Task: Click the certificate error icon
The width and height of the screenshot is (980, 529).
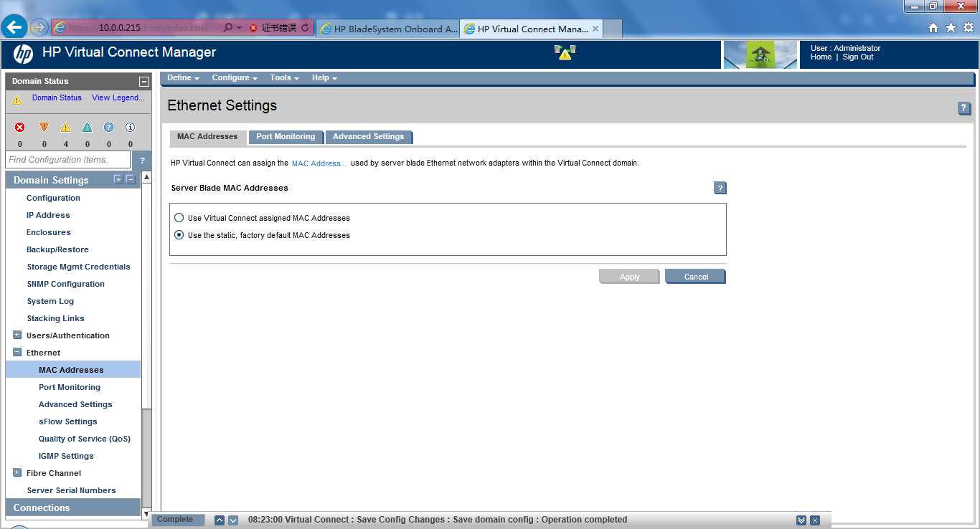Action: pos(253,28)
